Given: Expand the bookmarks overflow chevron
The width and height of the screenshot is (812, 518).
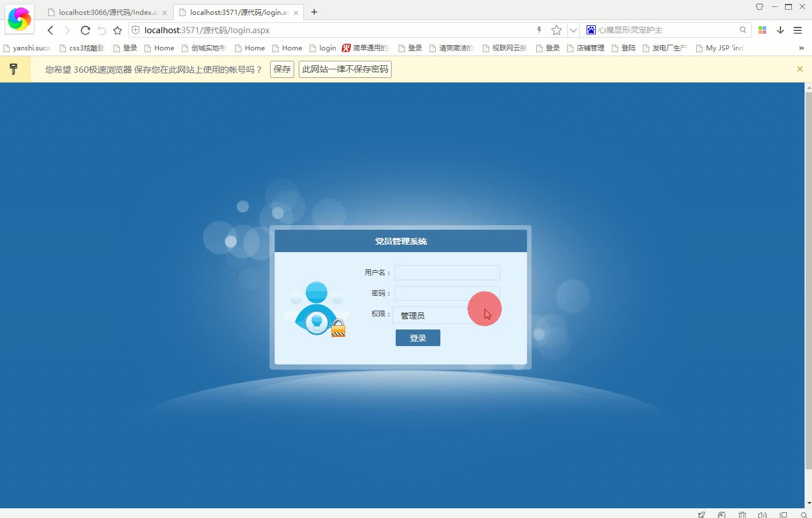Looking at the screenshot, I should pyautogui.click(x=801, y=48).
